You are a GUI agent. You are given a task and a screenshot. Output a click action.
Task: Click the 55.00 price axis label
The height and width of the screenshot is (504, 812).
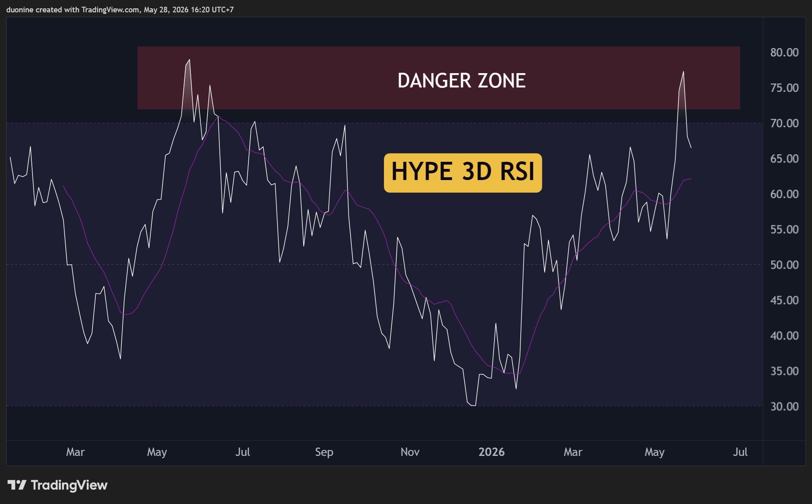click(784, 229)
